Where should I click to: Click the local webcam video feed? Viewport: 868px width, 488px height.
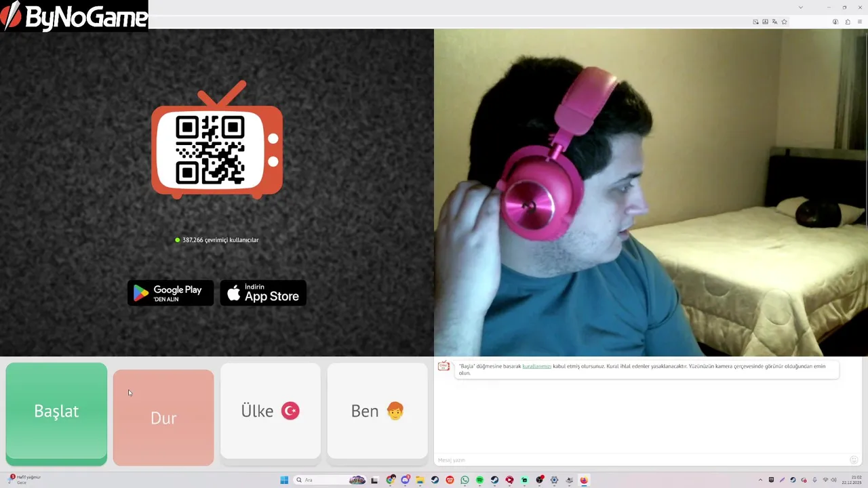[x=651, y=192]
